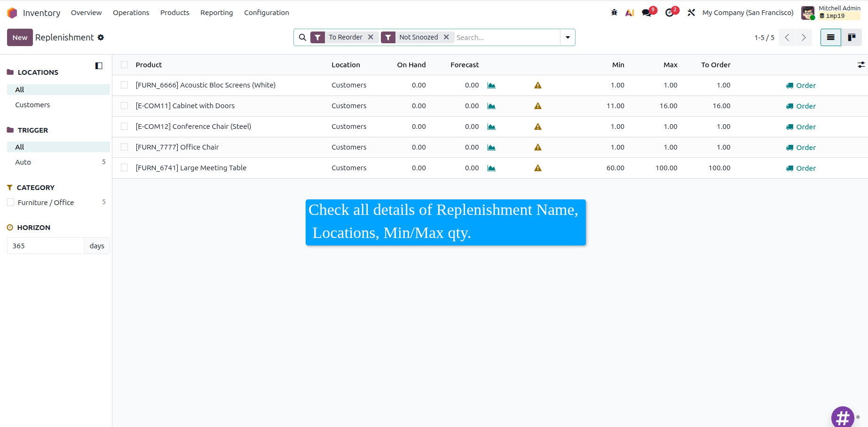868x427 pixels.
Task: Open forecast graph for Conference Chair (Steel)
Action: tap(491, 127)
